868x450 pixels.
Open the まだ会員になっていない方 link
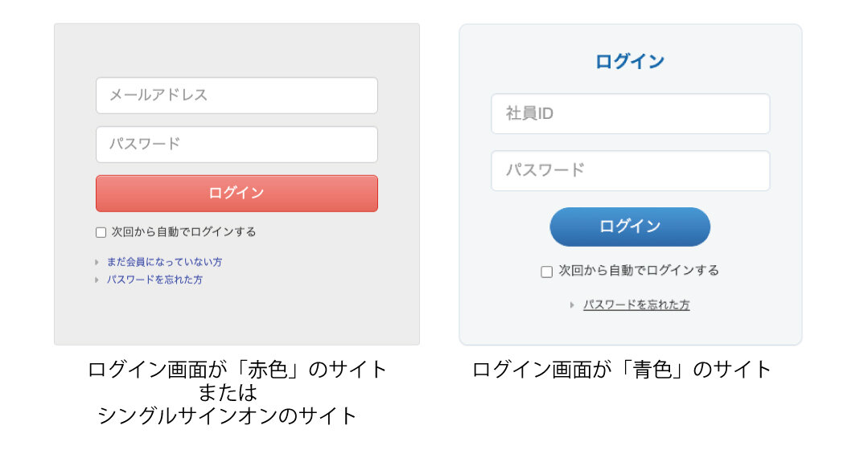click(x=164, y=262)
